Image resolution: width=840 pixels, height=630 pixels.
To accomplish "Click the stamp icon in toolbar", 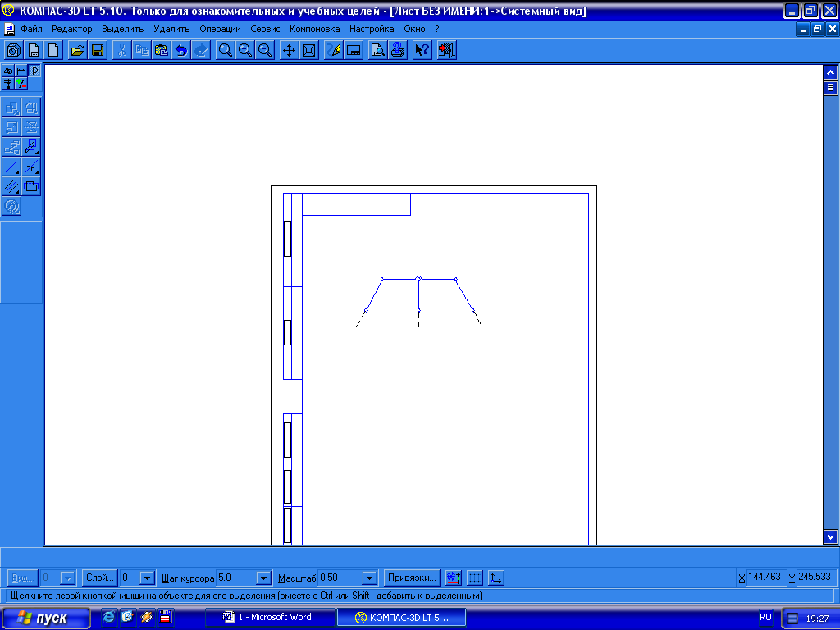I will click(398, 50).
